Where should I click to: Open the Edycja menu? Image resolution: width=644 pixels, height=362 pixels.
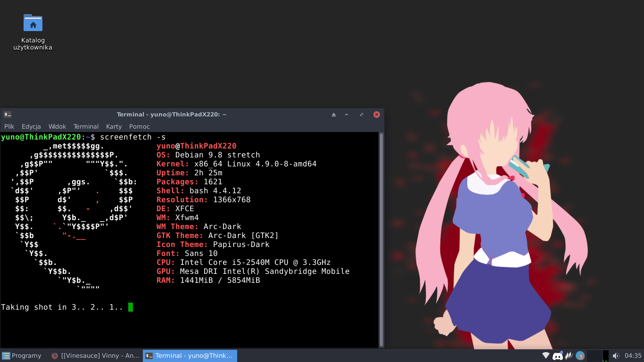(x=31, y=126)
